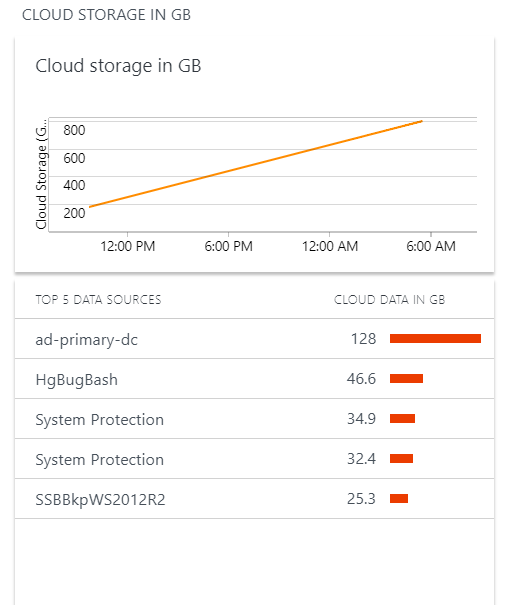
Task: Open the ad-primary-dc data source row
Action: (x=254, y=339)
